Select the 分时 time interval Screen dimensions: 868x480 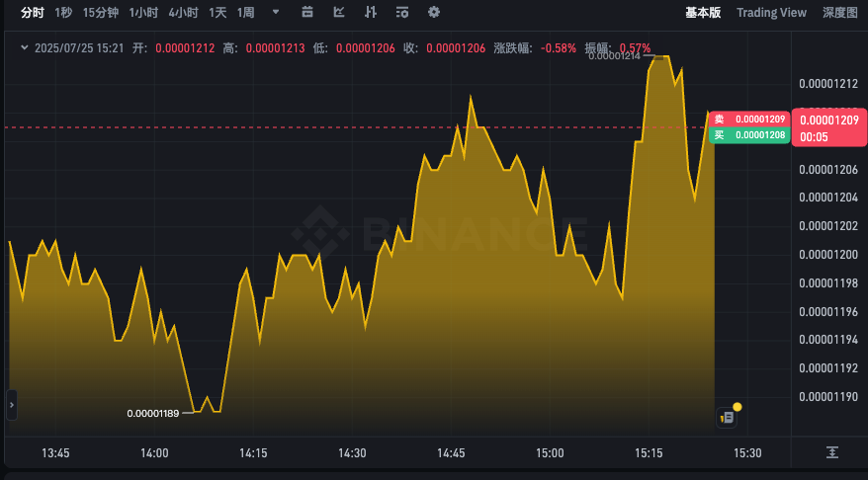(x=33, y=13)
